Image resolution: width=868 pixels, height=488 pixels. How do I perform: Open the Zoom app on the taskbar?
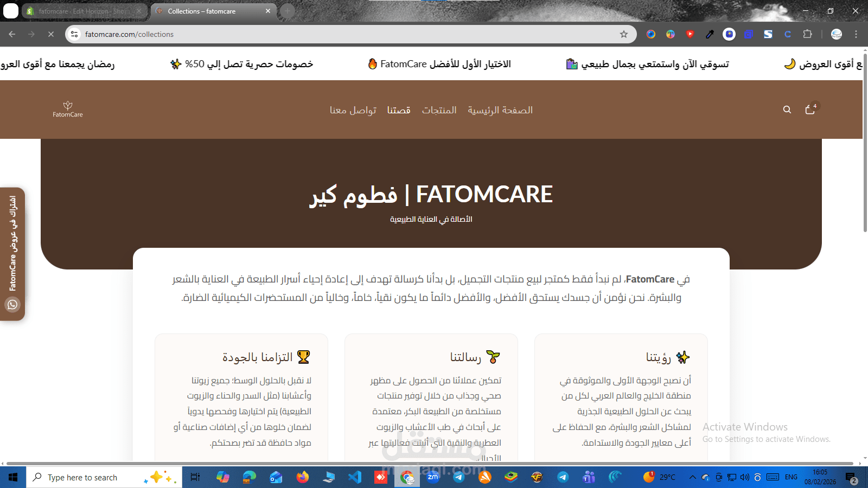click(433, 477)
